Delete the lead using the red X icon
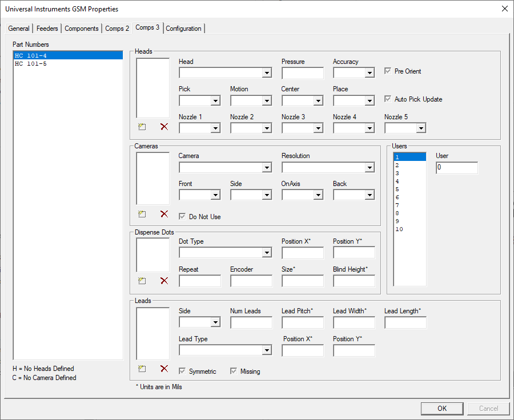514x420 pixels. (x=164, y=368)
